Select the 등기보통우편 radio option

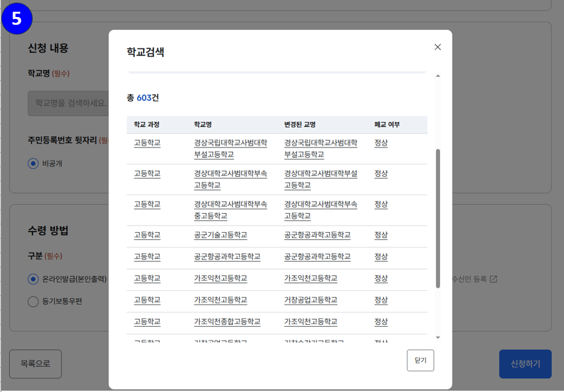click(x=33, y=301)
